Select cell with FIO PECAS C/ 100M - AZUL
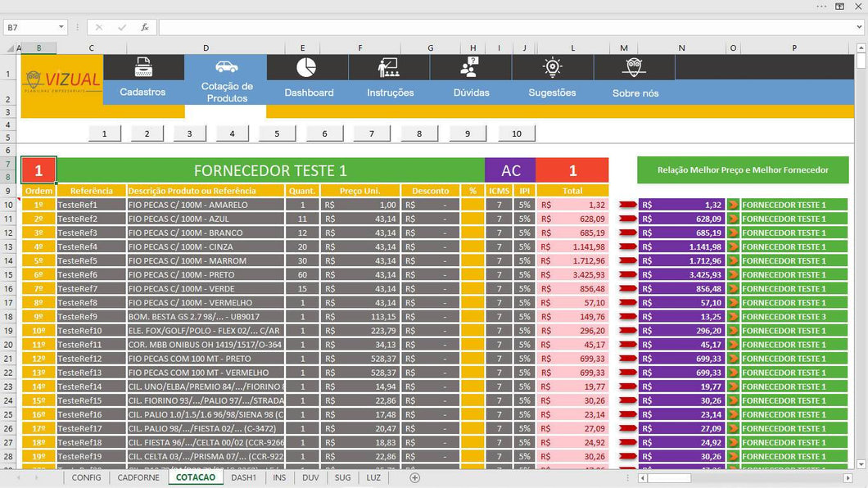Image resolution: width=868 pixels, height=488 pixels. (x=206, y=219)
